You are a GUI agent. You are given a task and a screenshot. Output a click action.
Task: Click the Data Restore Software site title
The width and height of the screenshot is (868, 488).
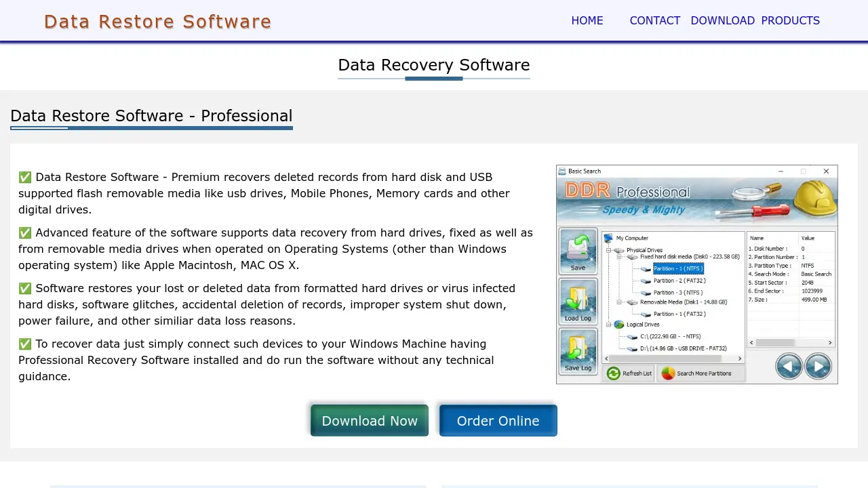[x=158, y=22]
